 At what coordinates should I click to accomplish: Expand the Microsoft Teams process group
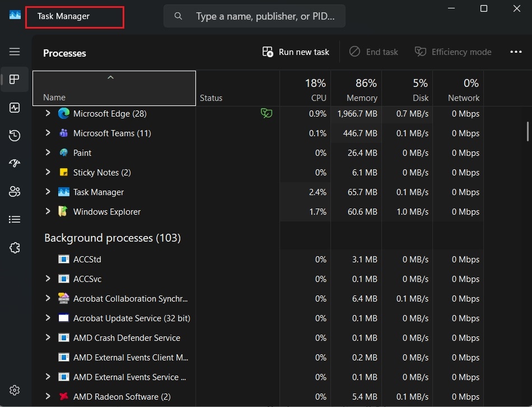[x=48, y=133]
